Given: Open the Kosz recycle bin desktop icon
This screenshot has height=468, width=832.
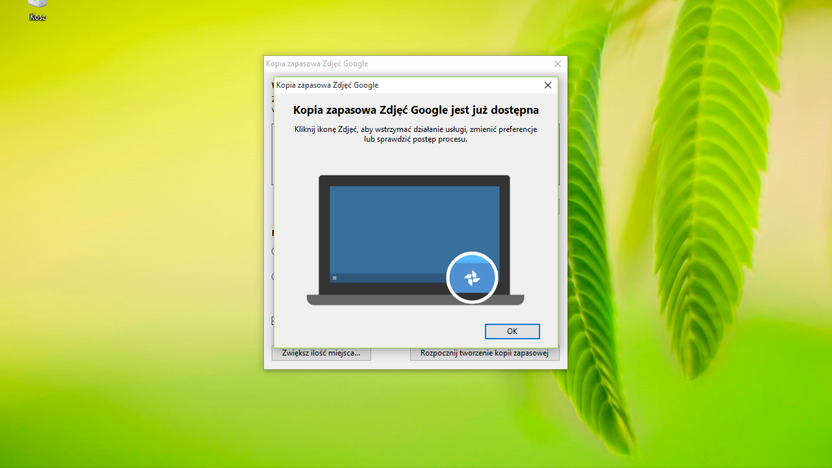Looking at the screenshot, I should pos(37,10).
